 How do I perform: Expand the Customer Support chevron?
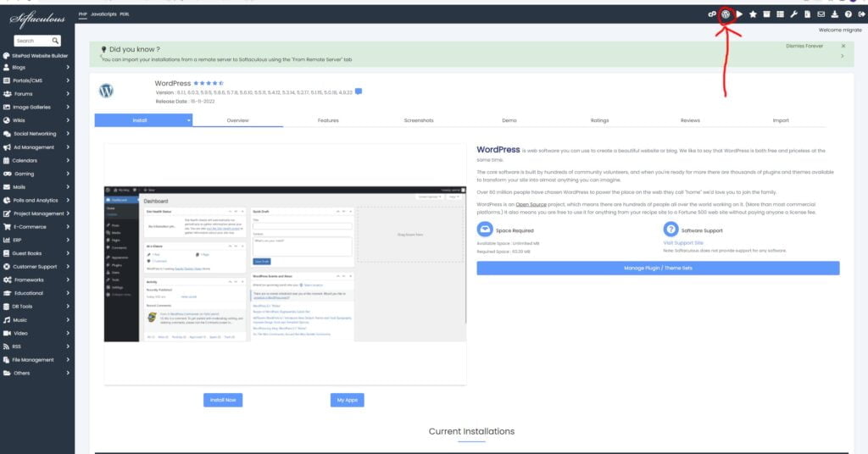pyautogui.click(x=68, y=267)
